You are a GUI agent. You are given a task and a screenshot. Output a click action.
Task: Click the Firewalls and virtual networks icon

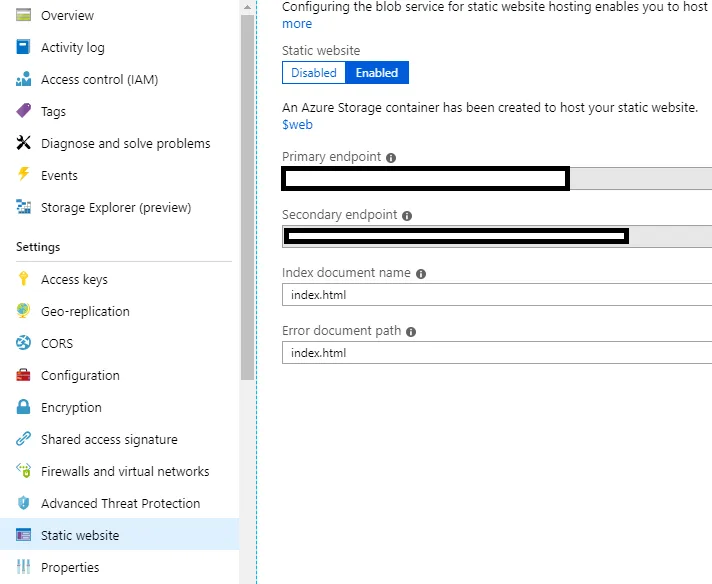[24, 471]
